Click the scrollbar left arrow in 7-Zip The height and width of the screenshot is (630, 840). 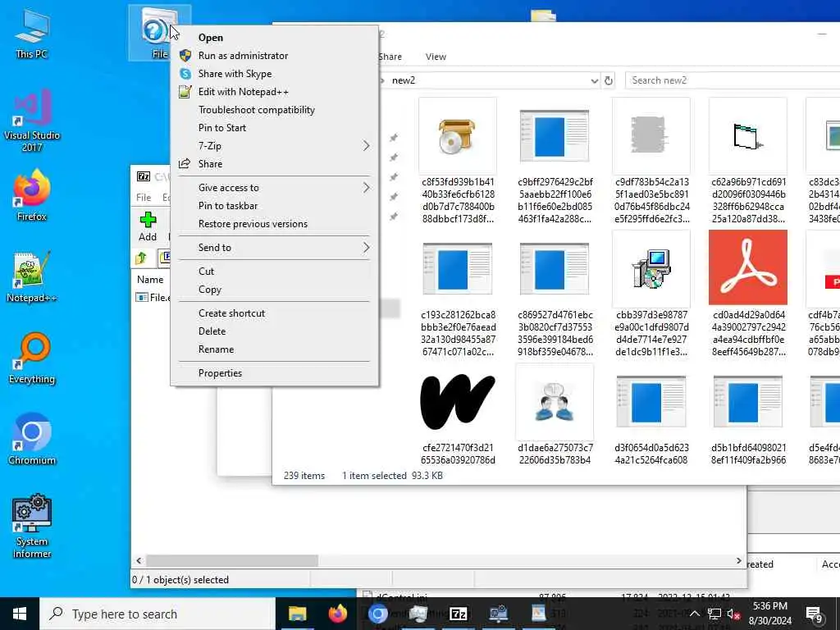point(139,560)
